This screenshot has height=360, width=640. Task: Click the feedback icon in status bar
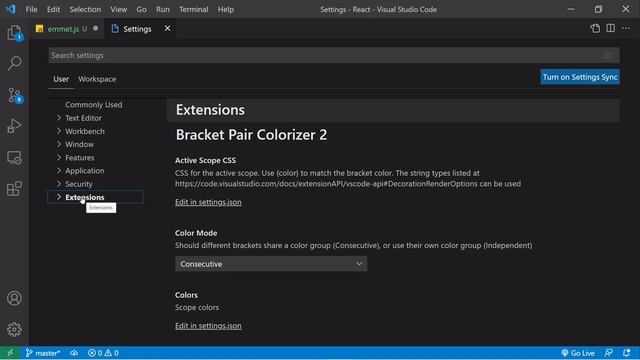(x=609, y=353)
